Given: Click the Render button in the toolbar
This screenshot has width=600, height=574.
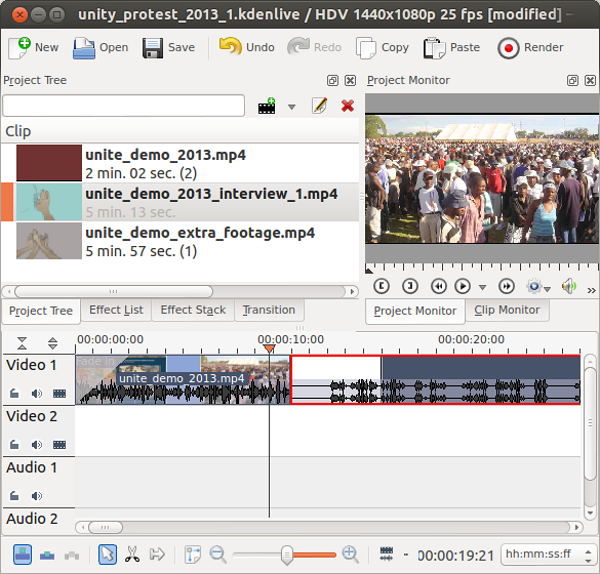Looking at the screenshot, I should [531, 47].
